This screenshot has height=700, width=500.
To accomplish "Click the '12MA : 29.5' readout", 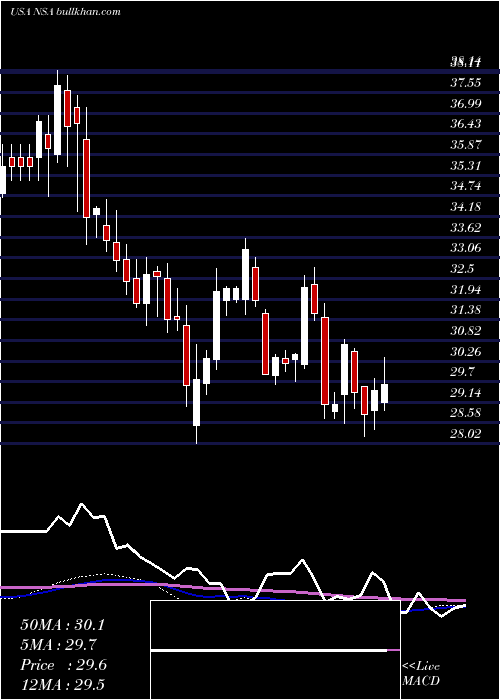I will (x=62, y=685).
